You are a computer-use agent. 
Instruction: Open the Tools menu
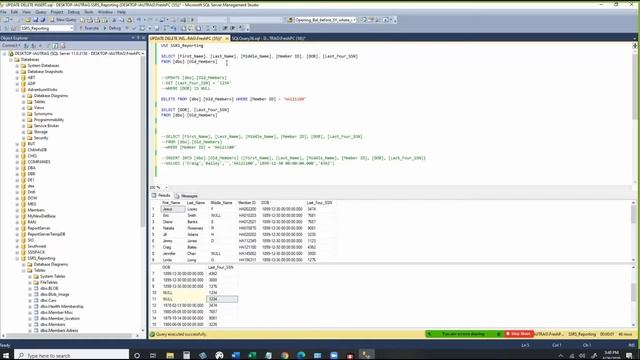click(x=89, y=12)
